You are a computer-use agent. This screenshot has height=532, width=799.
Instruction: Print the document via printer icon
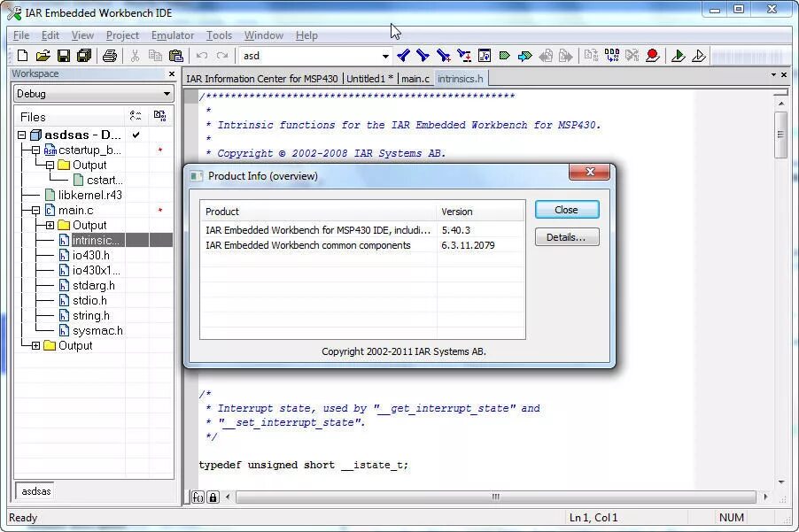[110, 56]
